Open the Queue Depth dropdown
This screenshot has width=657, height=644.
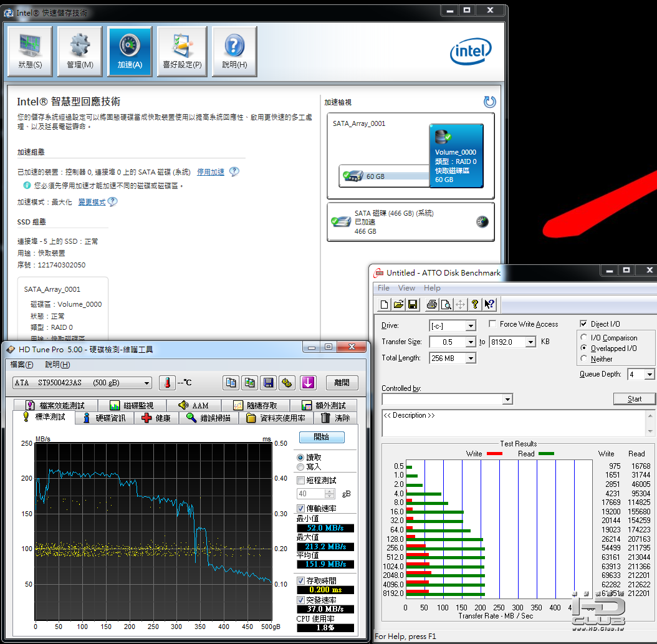pyautogui.click(x=649, y=375)
